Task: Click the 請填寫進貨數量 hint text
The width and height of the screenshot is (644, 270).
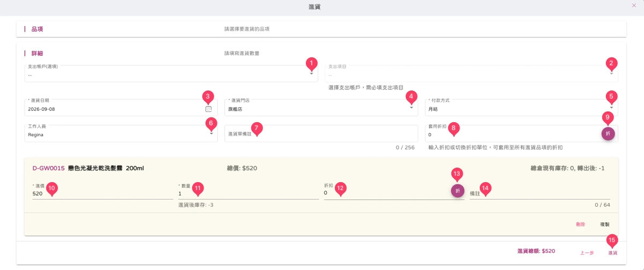Action: tap(241, 54)
